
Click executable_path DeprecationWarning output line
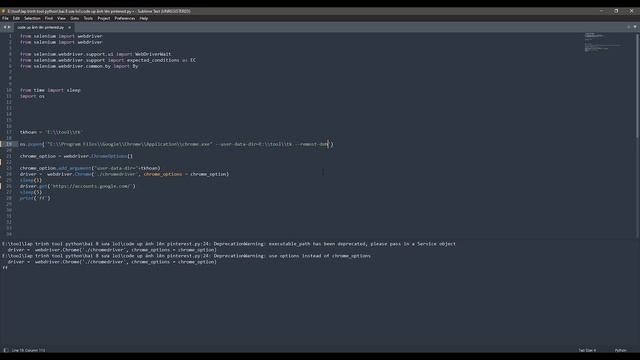click(x=229, y=244)
